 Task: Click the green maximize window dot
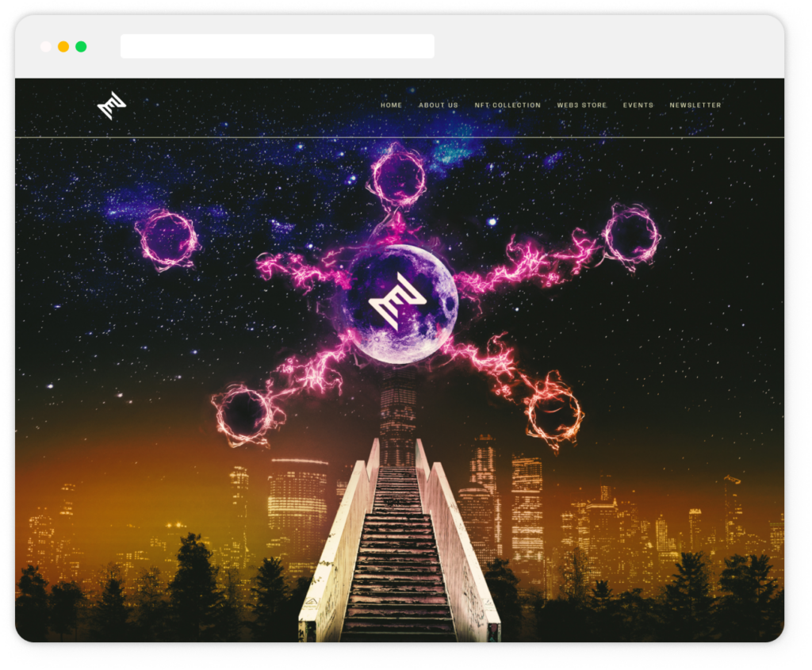click(81, 47)
